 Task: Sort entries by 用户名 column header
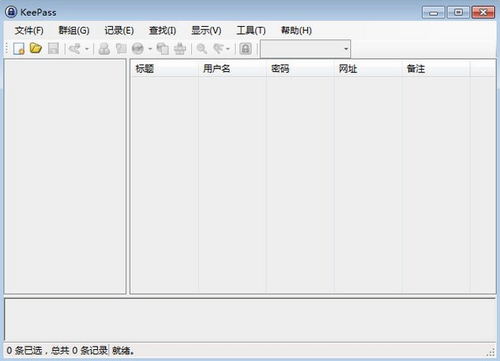[x=232, y=69]
